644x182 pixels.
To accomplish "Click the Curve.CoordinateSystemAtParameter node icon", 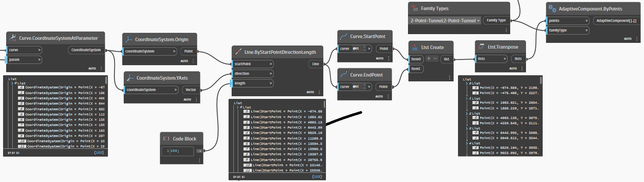I will click(x=13, y=38).
